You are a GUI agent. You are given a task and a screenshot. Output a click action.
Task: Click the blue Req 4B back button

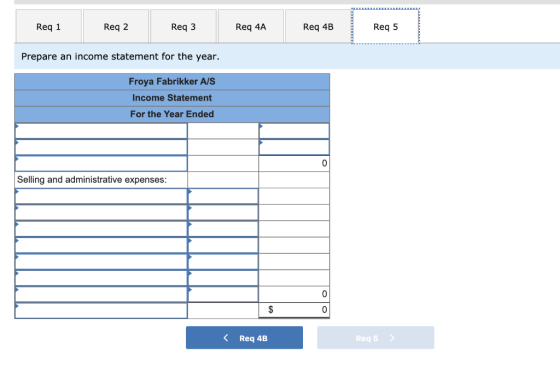(x=244, y=337)
